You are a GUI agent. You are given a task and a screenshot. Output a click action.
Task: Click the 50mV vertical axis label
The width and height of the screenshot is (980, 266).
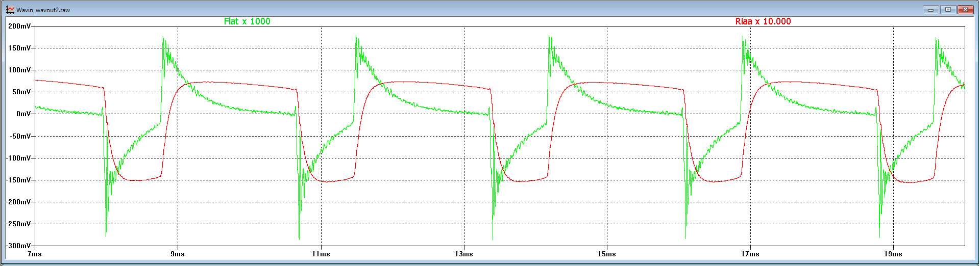click(x=21, y=92)
